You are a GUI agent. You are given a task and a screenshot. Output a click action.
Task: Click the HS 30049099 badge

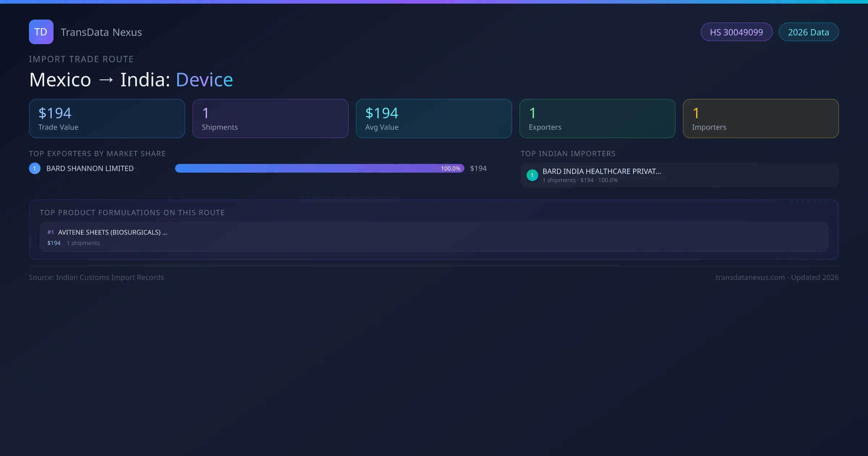[736, 32]
